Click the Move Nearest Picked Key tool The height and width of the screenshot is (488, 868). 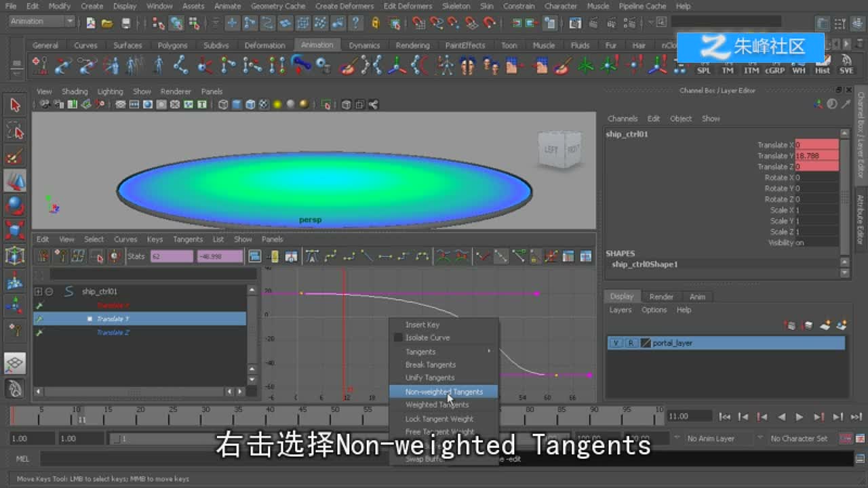pyautogui.click(x=43, y=256)
